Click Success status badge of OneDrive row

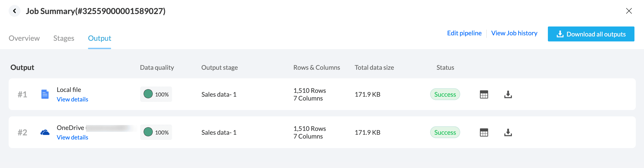445,133
